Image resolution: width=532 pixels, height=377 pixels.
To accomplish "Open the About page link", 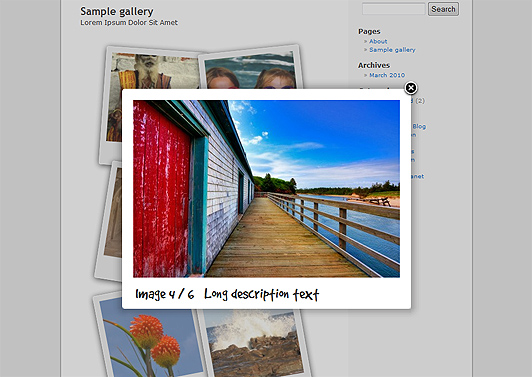I will pyautogui.click(x=378, y=41).
